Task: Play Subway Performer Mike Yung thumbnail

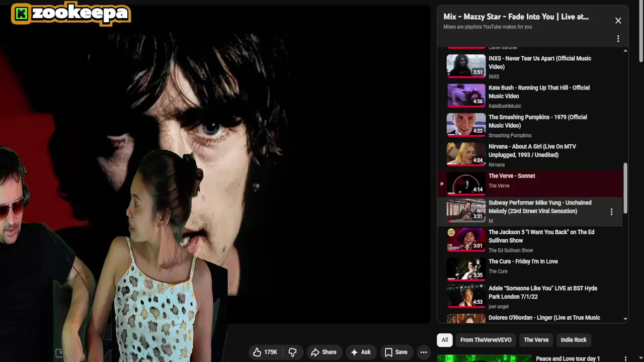Action: (x=466, y=210)
